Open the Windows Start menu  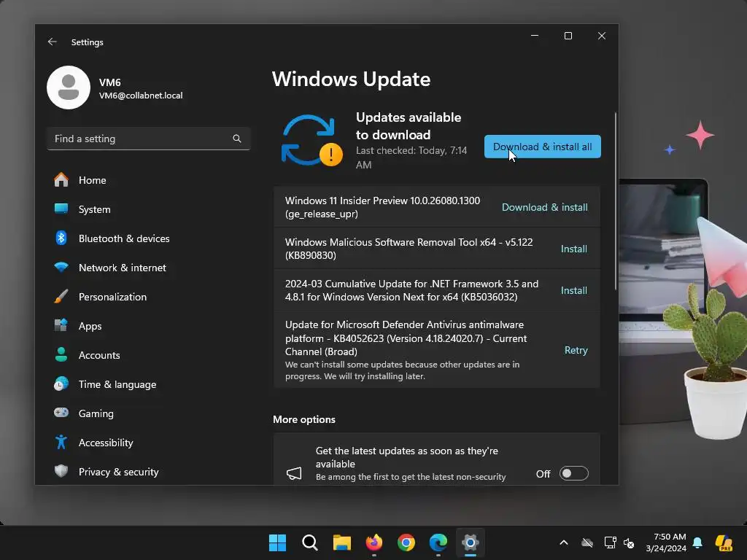pyautogui.click(x=277, y=542)
